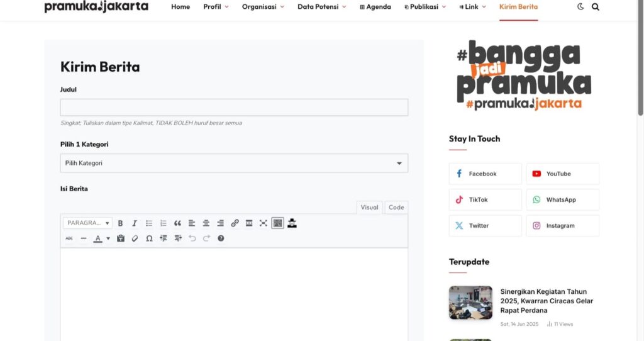Increase indent of paragraph
Screen dimensions: 644x341
(x=178, y=238)
